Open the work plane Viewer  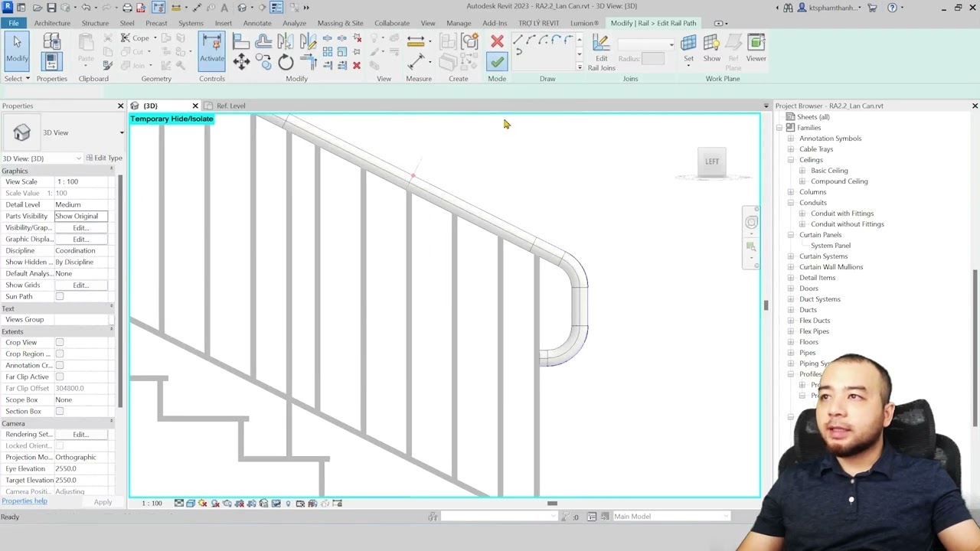coord(756,47)
